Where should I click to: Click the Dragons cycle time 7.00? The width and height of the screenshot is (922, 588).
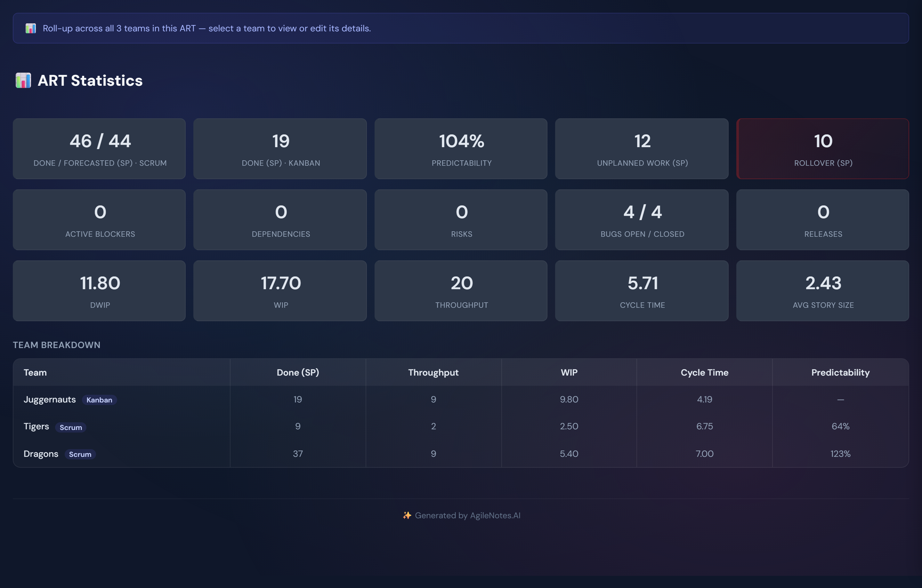pyautogui.click(x=705, y=454)
